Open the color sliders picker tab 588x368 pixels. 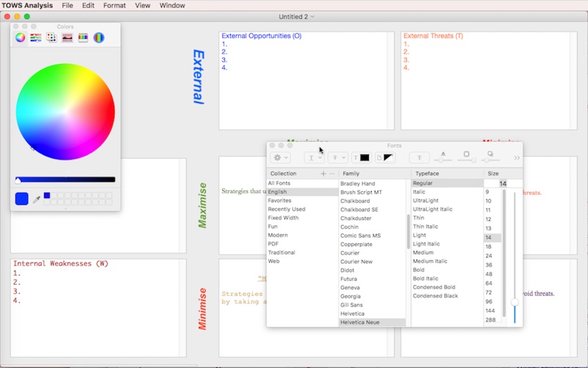pyautogui.click(x=35, y=38)
